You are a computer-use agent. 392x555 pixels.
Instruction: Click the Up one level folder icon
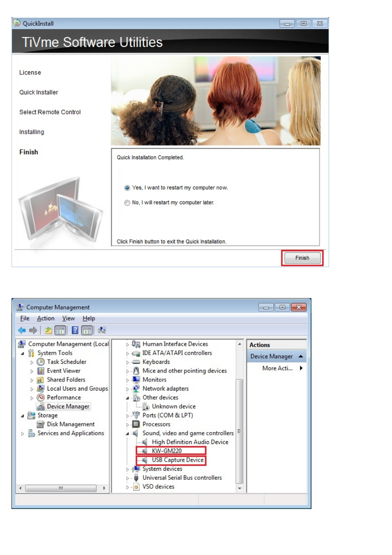click(x=48, y=330)
